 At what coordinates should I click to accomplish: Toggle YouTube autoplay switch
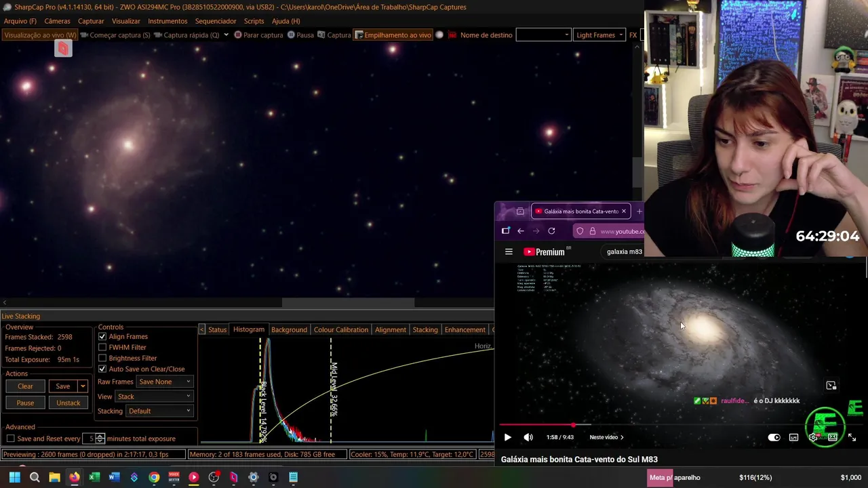[774, 437]
